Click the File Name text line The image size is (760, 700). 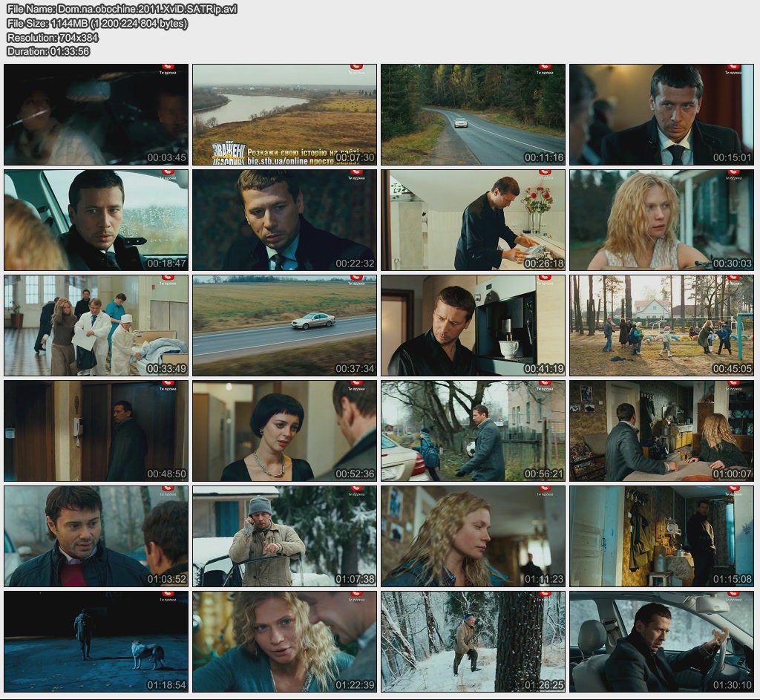(122, 9)
